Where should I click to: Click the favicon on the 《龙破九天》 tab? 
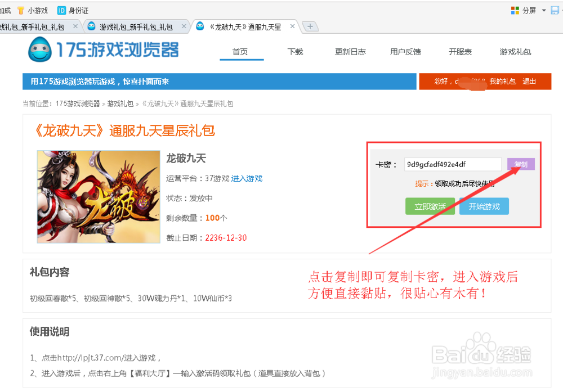(200, 26)
